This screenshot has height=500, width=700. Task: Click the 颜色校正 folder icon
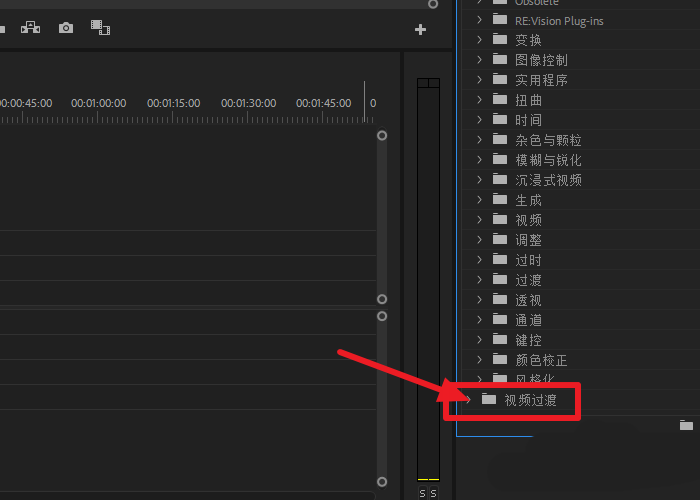[x=500, y=360]
